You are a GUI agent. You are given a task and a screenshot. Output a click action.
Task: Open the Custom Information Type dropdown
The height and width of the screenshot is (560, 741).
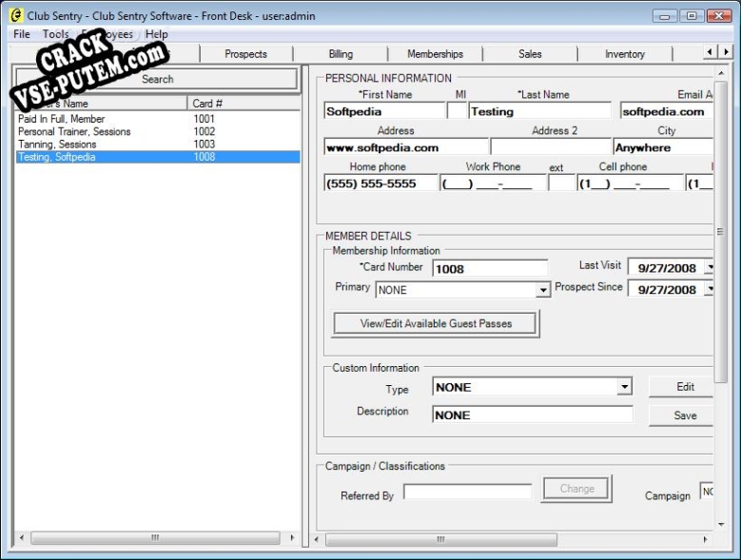[x=624, y=387]
